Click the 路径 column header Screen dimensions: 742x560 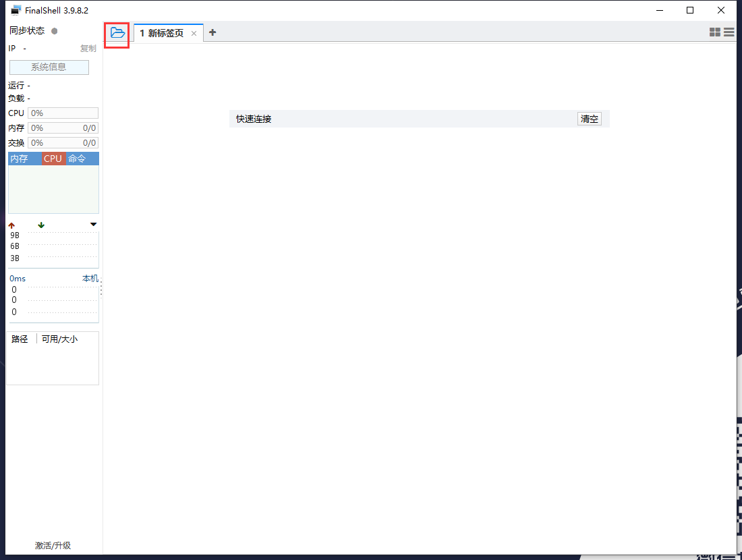20,339
